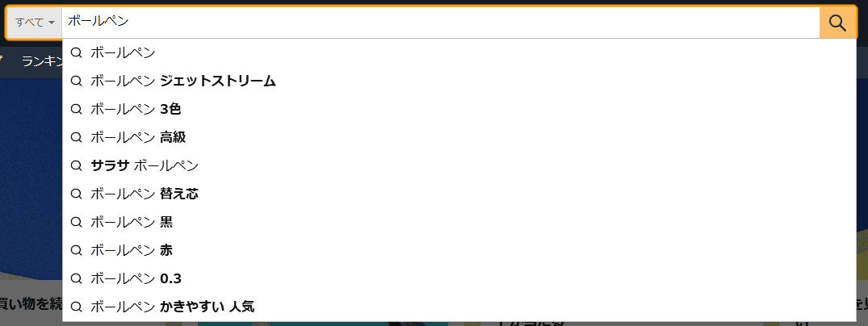The height and width of the screenshot is (326, 868).
Task: Pick the ボールペン 高級 suggestion
Action: pos(459,137)
